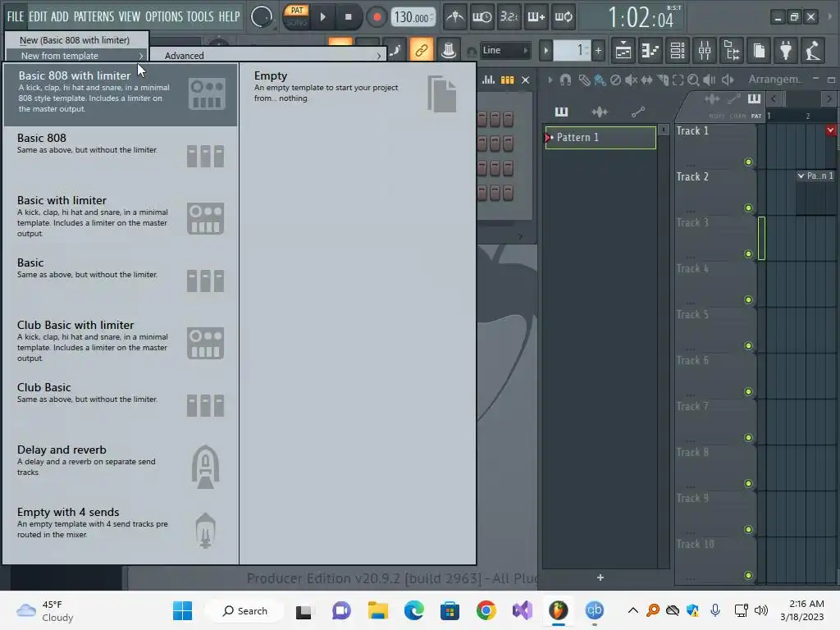The width and height of the screenshot is (840, 630).
Task: Select the playlist Mute tool
Action: point(631,80)
